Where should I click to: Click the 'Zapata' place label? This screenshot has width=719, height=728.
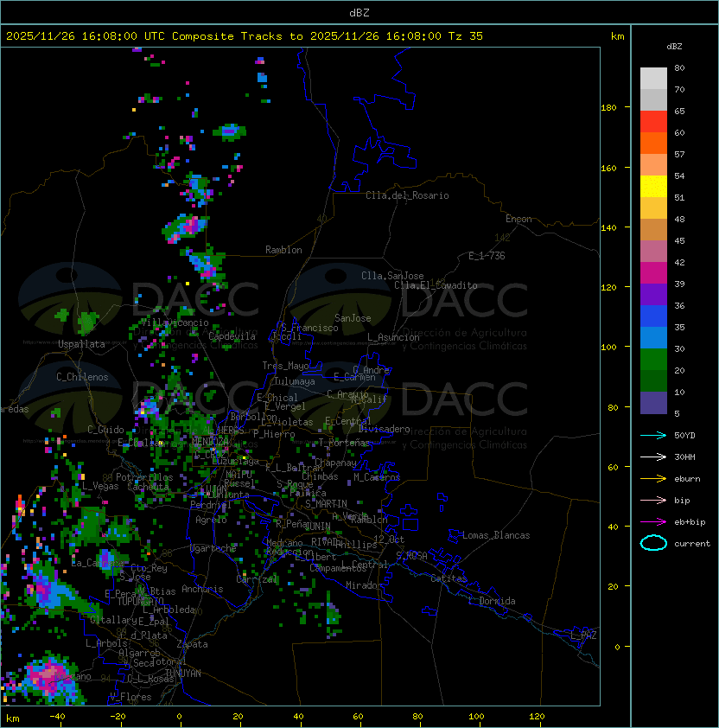(x=192, y=644)
